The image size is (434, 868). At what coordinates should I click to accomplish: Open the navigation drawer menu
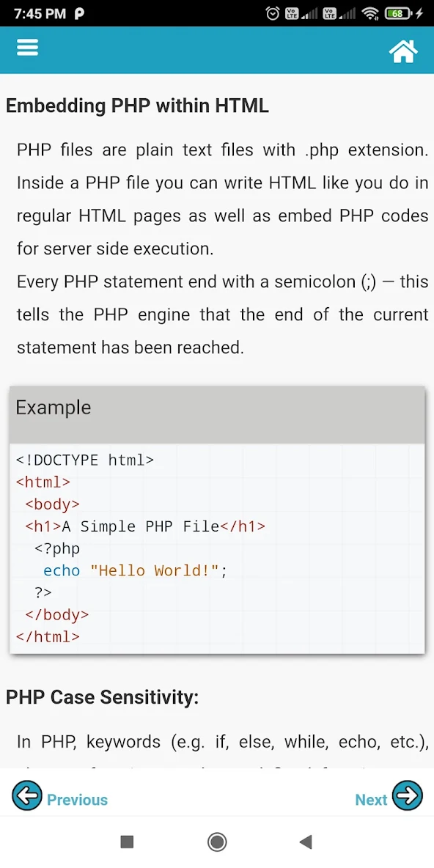click(27, 47)
